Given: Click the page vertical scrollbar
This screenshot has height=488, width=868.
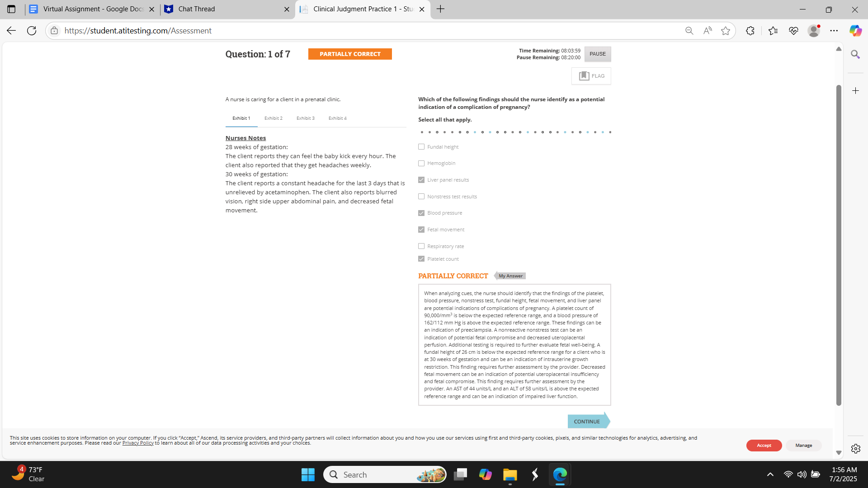Looking at the screenshot, I should tap(839, 244).
